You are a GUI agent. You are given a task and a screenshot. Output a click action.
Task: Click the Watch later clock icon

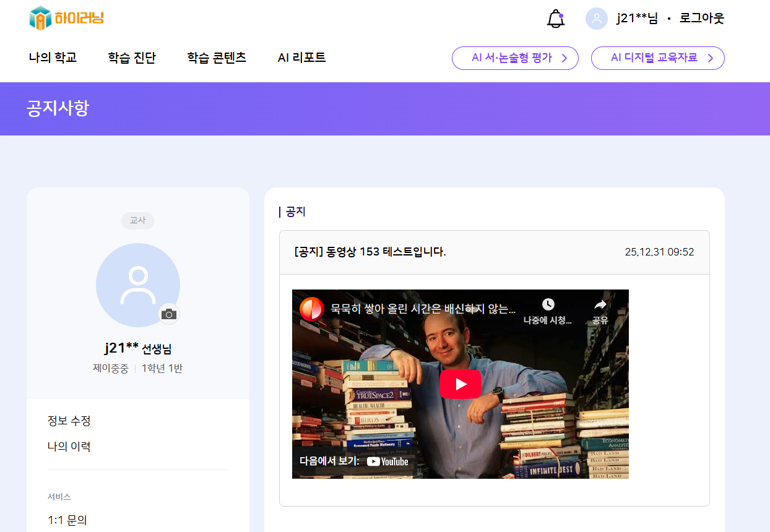tap(548, 304)
